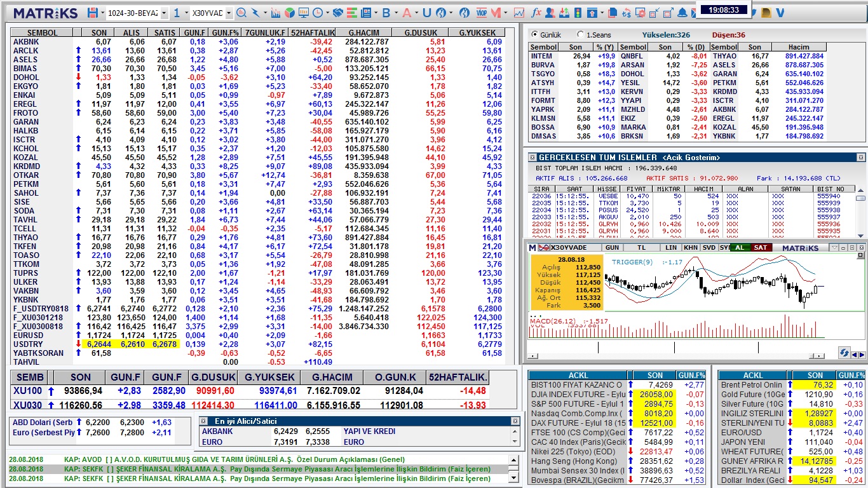Click the red-green horizontal bars icon

(x=351, y=13)
